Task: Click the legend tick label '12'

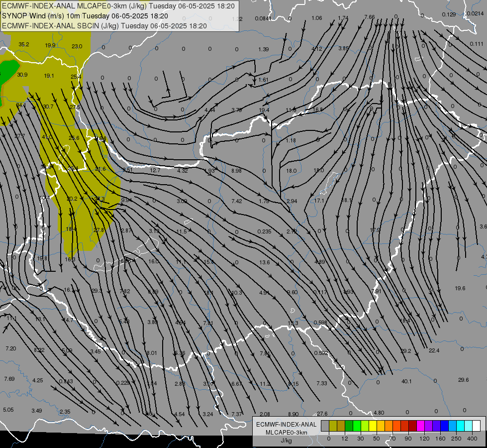Action: pos(344,439)
